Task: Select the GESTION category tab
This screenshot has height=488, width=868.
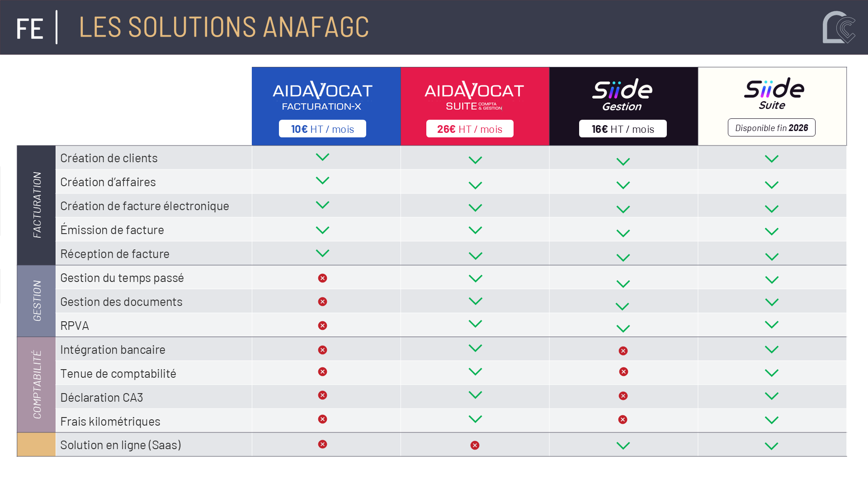Action: point(37,301)
